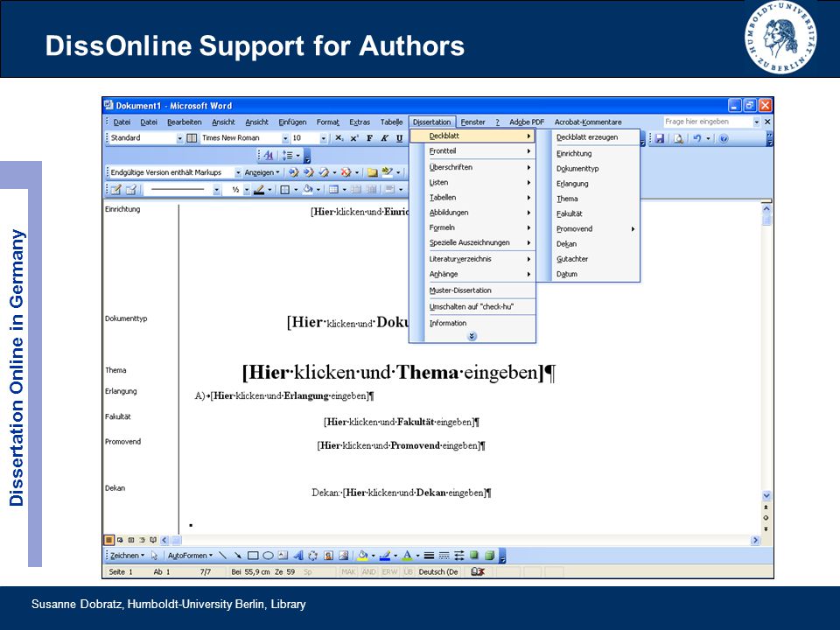This screenshot has height=630, width=840.
Task: Click the vertical scrollbar down arrow
Action: click(766, 496)
